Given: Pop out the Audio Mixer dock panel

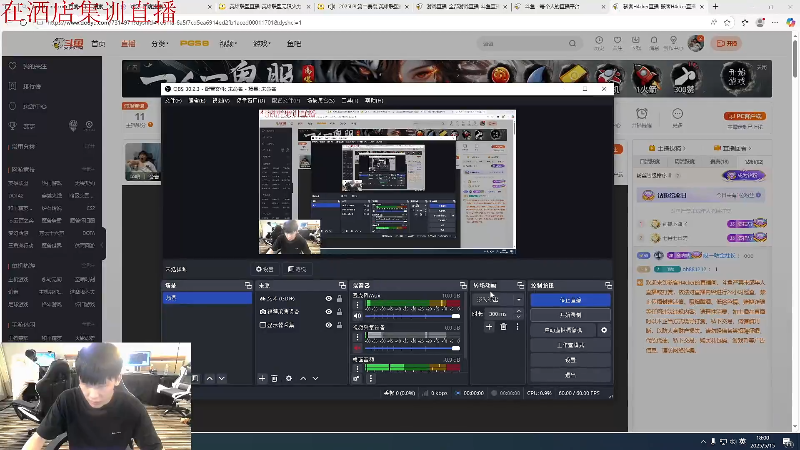Looking at the screenshot, I should coord(463,285).
